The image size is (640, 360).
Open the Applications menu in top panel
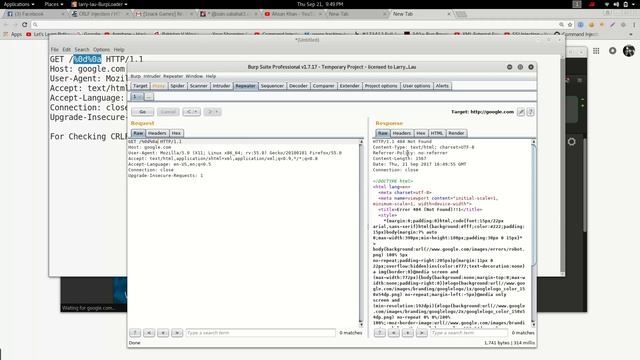(x=19, y=4)
